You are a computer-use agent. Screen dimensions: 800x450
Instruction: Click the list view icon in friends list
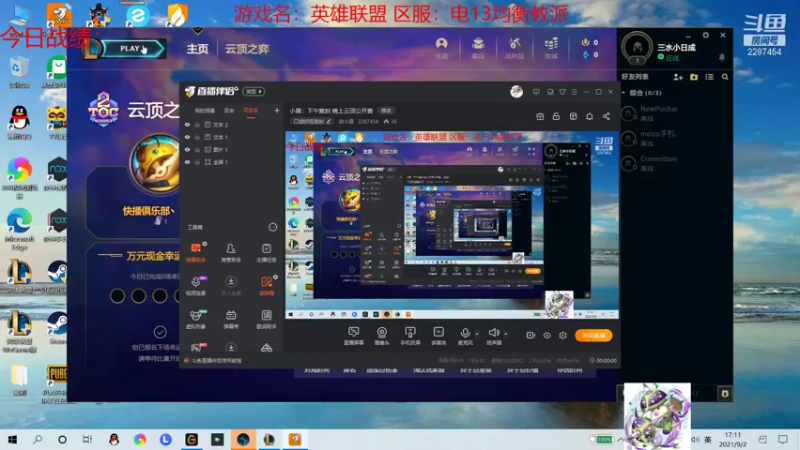click(x=709, y=77)
